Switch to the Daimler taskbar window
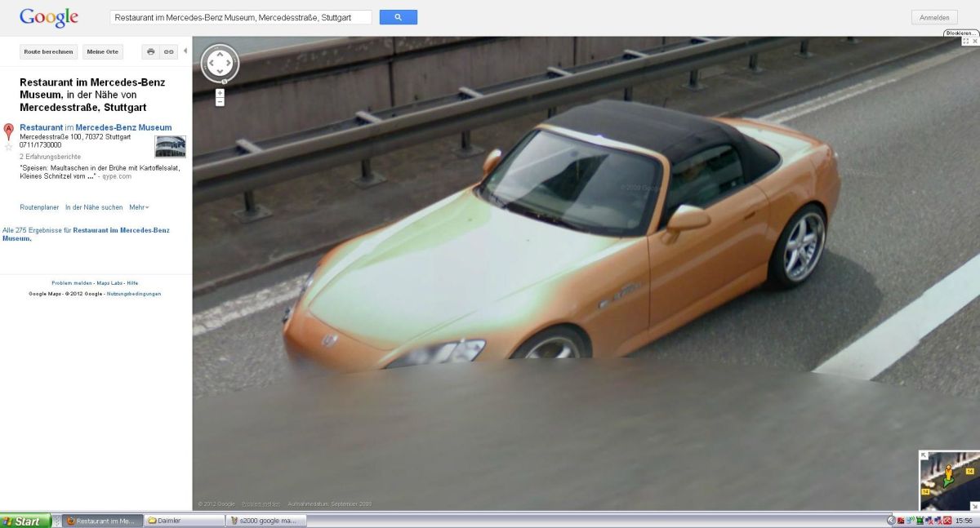The height and width of the screenshot is (528, 980). pos(185,521)
